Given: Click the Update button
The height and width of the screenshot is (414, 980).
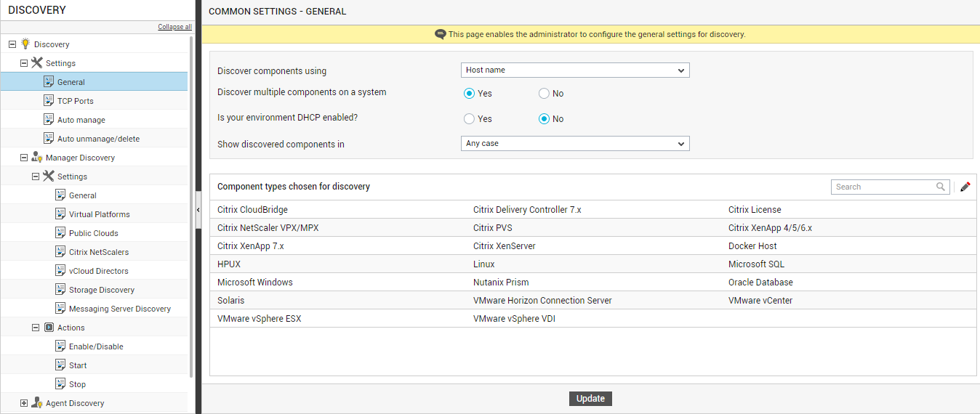Looking at the screenshot, I should [590, 399].
